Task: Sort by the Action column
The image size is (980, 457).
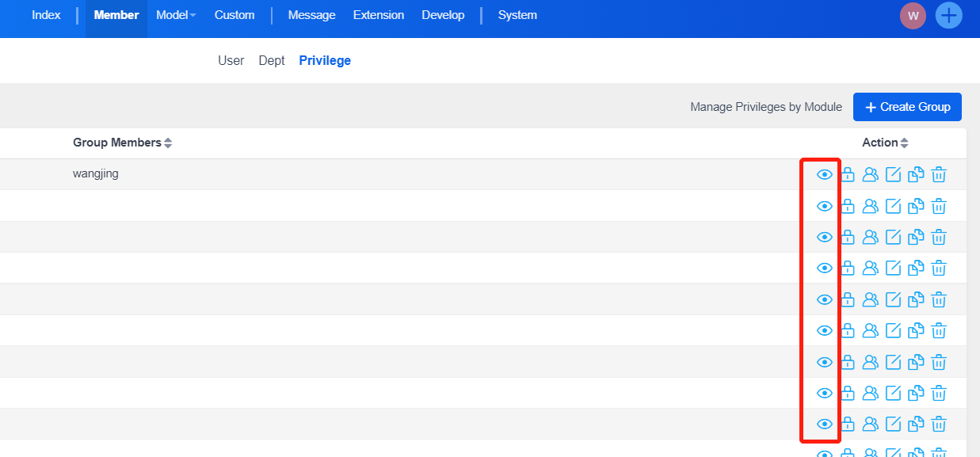Action: coord(904,143)
